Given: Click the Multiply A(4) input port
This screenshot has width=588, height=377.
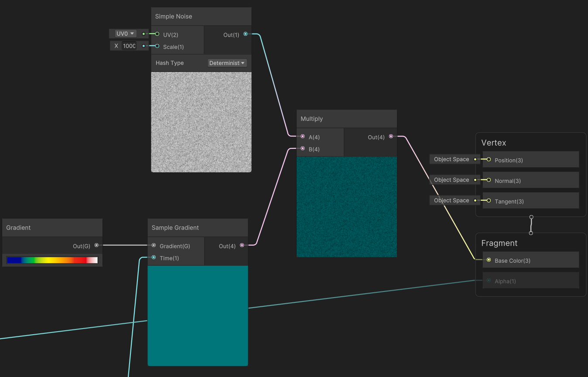Looking at the screenshot, I should [x=303, y=137].
